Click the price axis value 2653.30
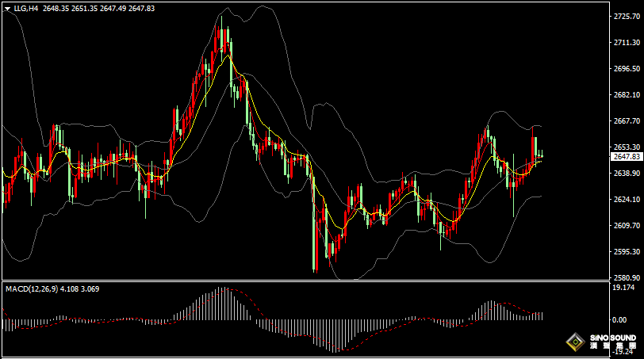644x359 pixels. 627,147
